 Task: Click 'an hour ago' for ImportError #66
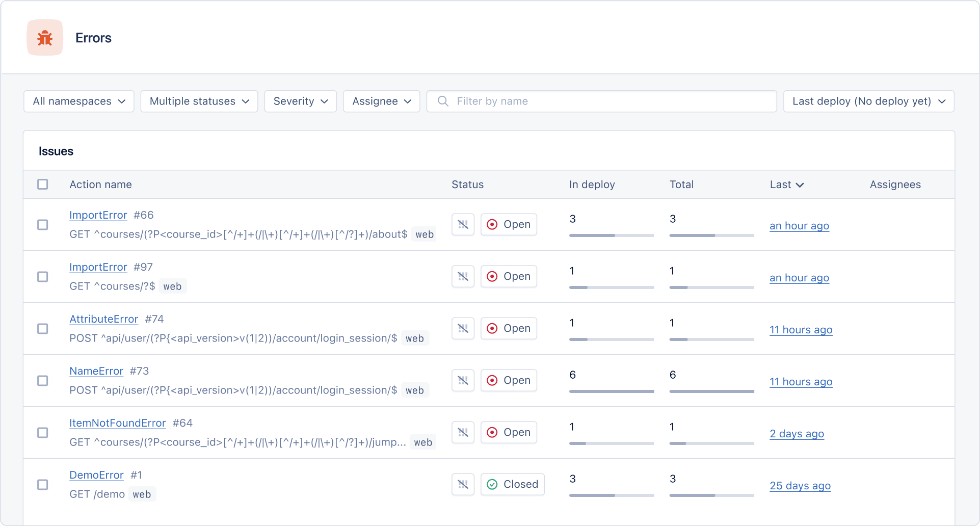pos(799,226)
